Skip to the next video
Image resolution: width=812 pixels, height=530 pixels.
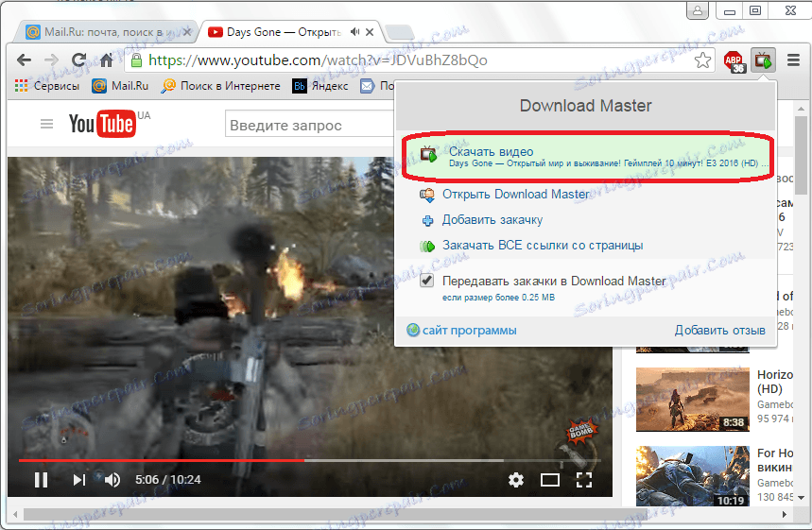pyautogui.click(x=78, y=480)
